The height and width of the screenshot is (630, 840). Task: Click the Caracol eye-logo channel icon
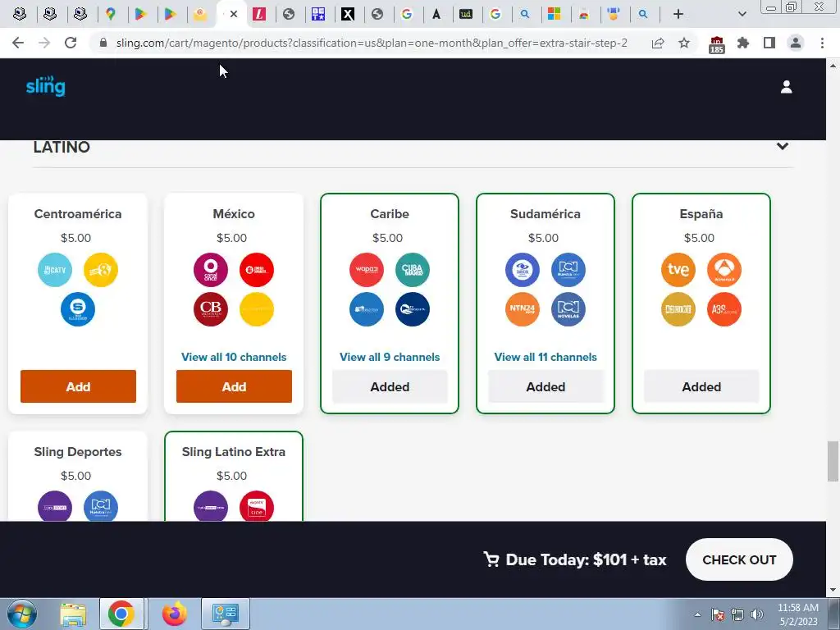tap(523, 269)
